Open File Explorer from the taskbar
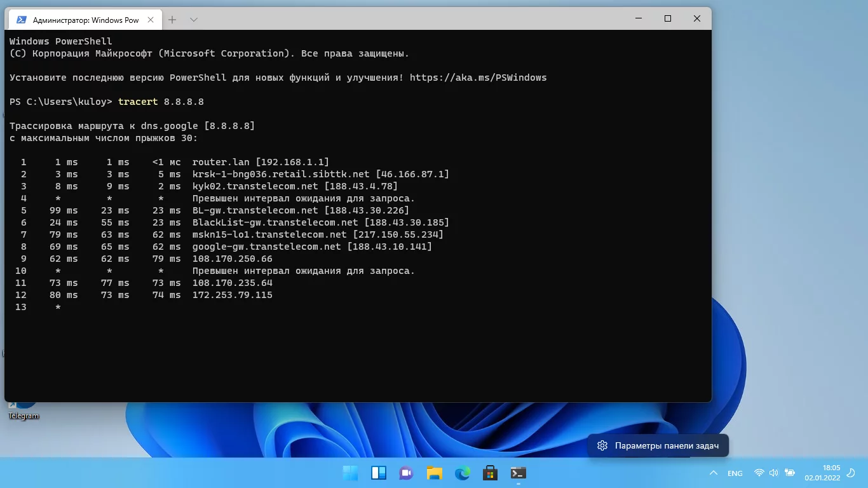 (435, 473)
